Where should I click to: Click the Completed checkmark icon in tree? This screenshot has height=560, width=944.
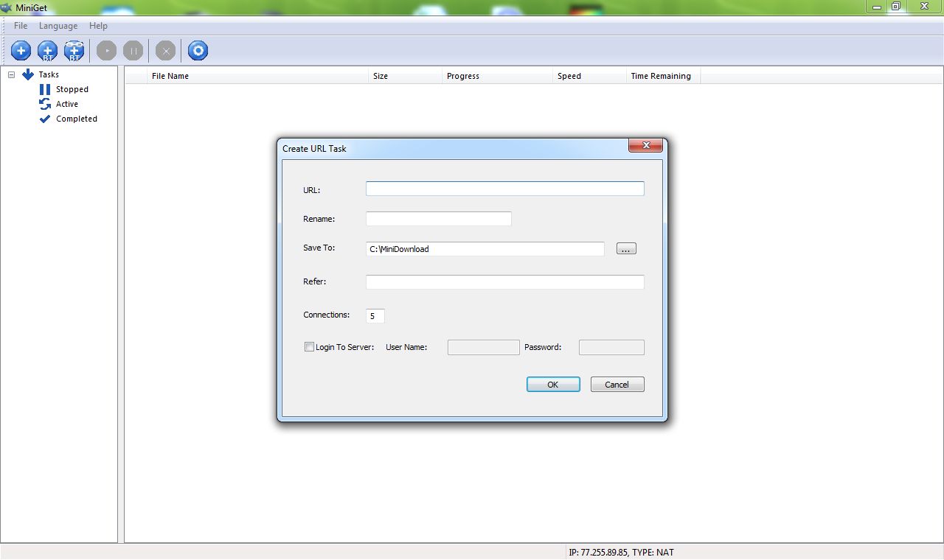point(45,119)
